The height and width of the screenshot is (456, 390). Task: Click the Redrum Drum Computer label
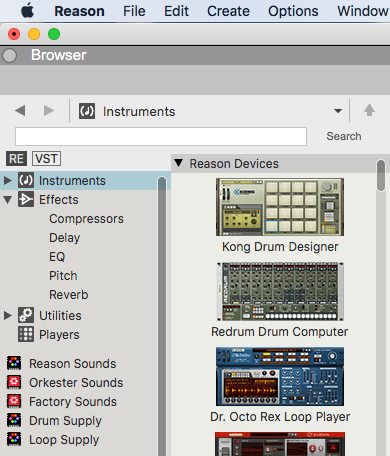click(x=280, y=332)
